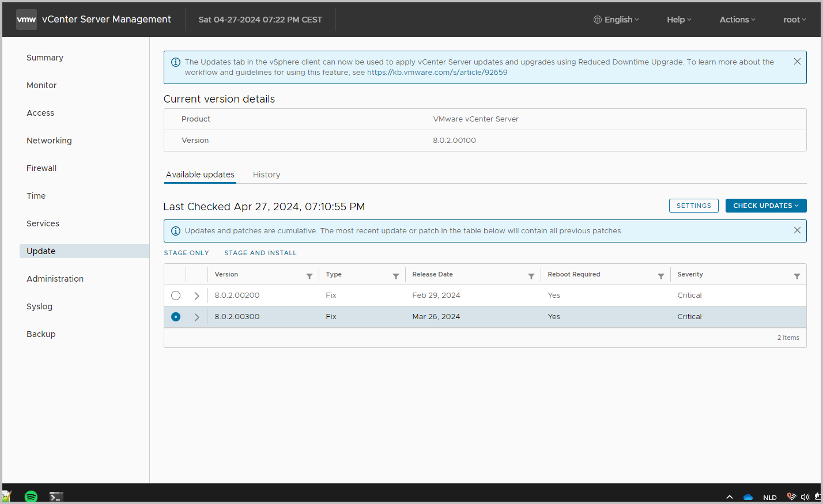
Task: Navigate to Networking
Action: coord(49,141)
